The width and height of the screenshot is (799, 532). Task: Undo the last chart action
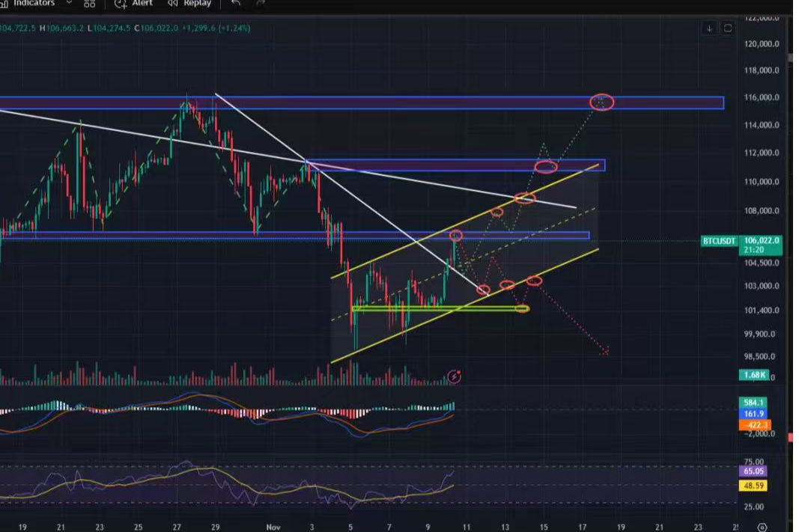pos(236,3)
